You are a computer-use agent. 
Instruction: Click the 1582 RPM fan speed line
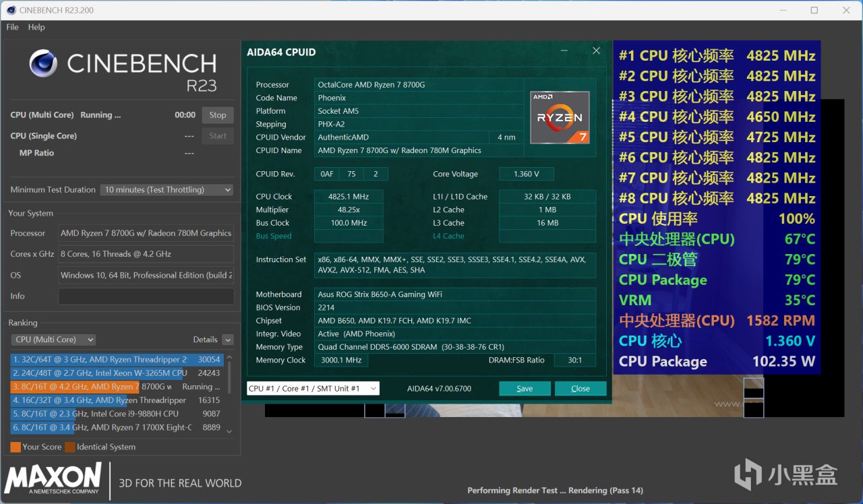(x=717, y=321)
